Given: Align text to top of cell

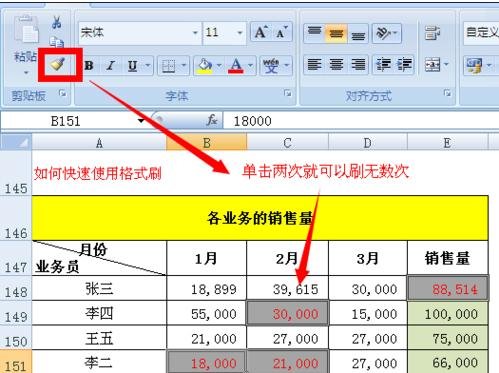Looking at the screenshot, I should pos(314,33).
